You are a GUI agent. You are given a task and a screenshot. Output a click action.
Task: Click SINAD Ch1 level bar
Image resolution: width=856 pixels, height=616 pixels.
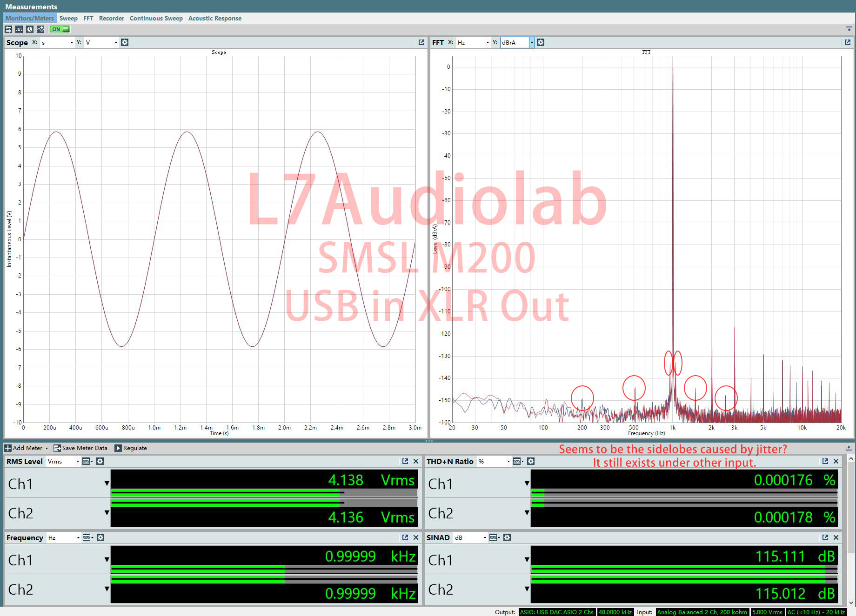pyautogui.click(x=684, y=569)
